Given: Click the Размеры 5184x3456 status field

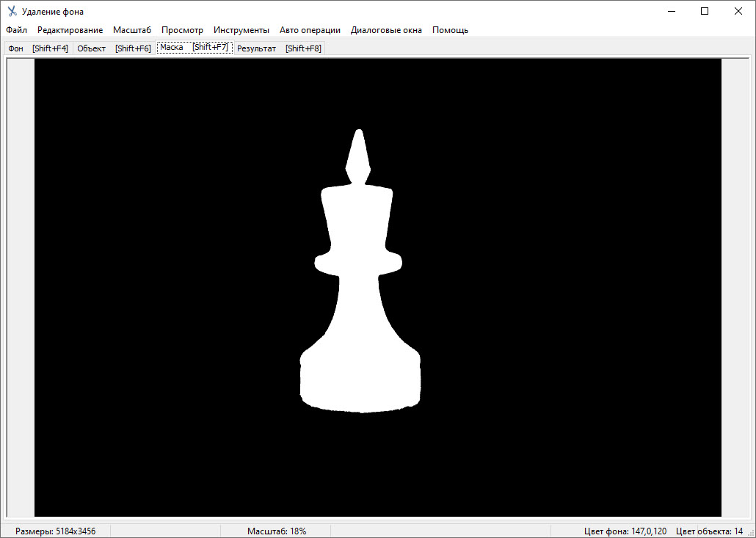Looking at the screenshot, I should [56, 531].
